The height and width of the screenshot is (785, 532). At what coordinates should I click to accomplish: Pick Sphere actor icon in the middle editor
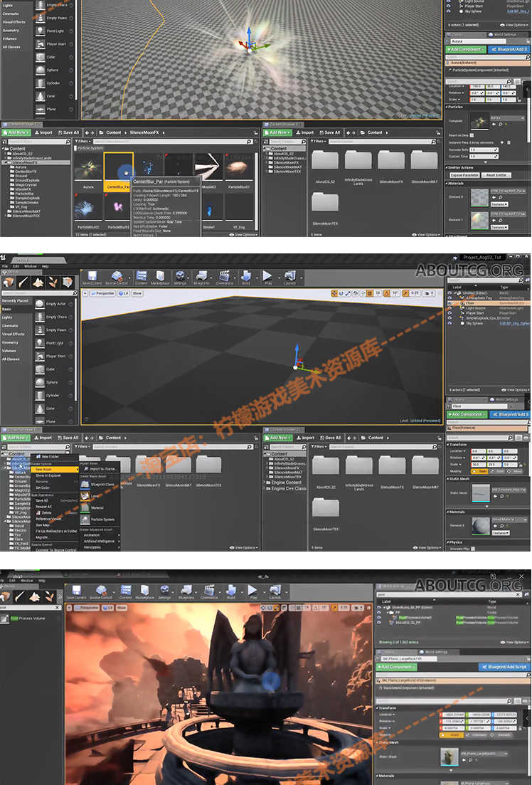(x=40, y=382)
